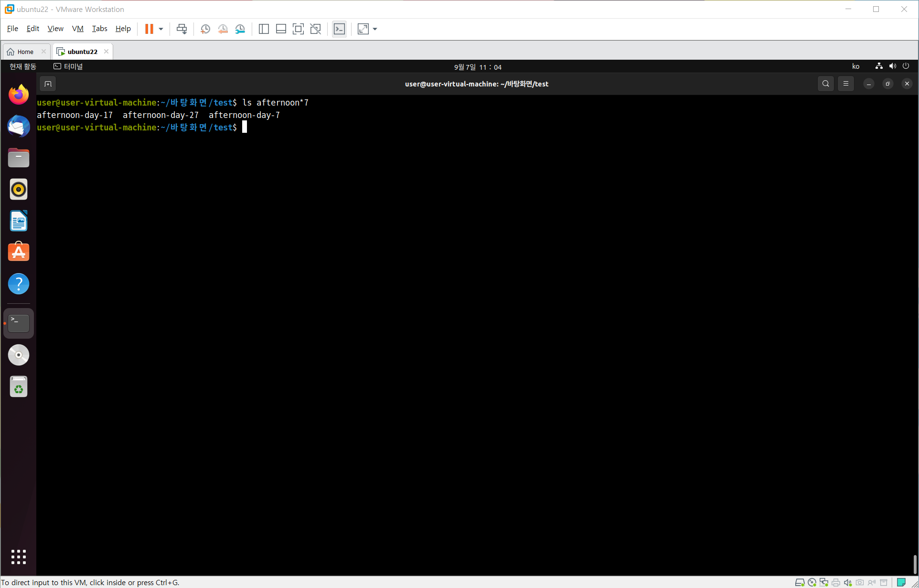Open the terminal search icon
919x588 pixels.
coord(825,84)
